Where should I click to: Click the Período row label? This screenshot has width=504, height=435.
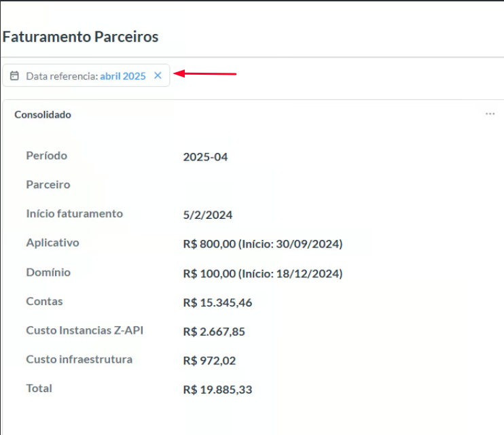tap(47, 156)
